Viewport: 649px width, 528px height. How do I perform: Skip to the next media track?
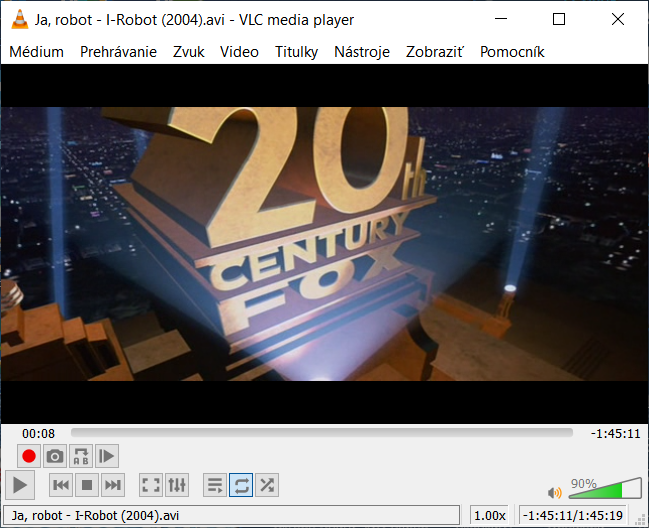(x=113, y=486)
